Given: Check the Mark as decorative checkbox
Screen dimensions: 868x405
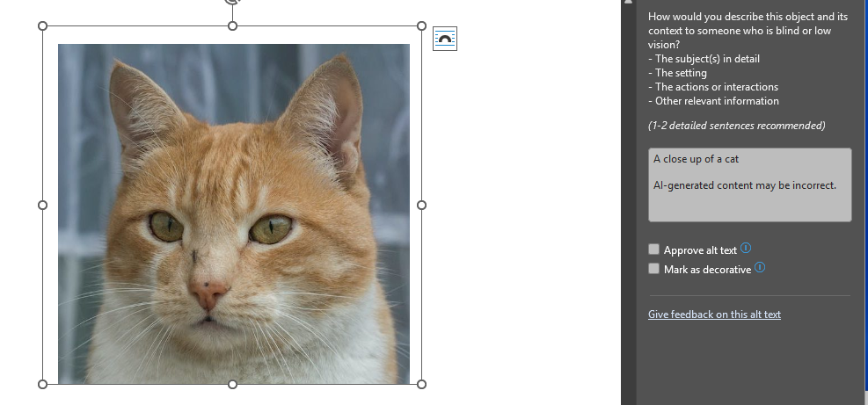Looking at the screenshot, I should (x=653, y=269).
